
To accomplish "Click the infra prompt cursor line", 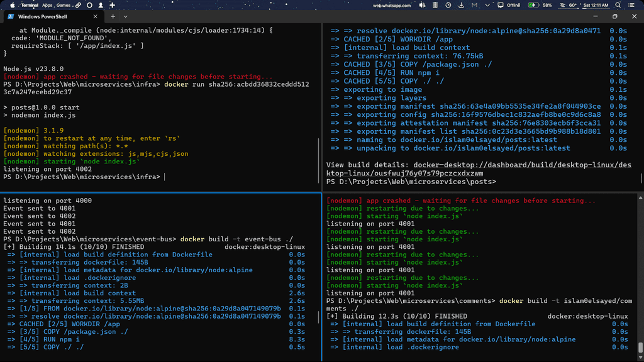I will click(x=84, y=177).
